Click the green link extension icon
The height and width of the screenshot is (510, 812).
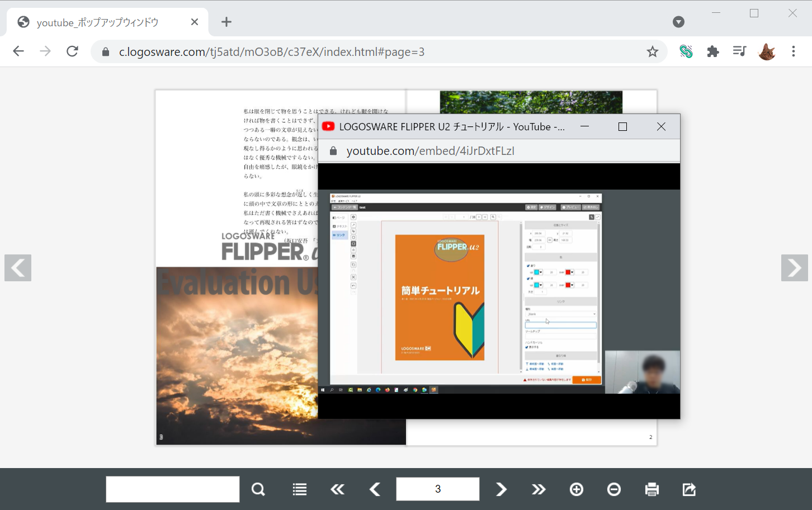point(686,51)
